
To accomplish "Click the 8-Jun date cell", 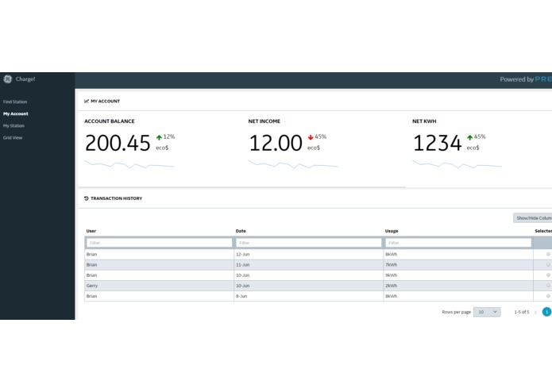I will click(241, 297).
